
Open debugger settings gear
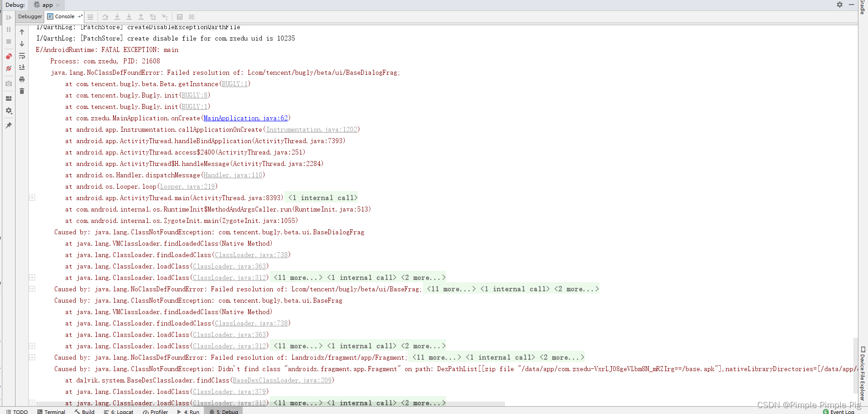pyautogui.click(x=9, y=111)
